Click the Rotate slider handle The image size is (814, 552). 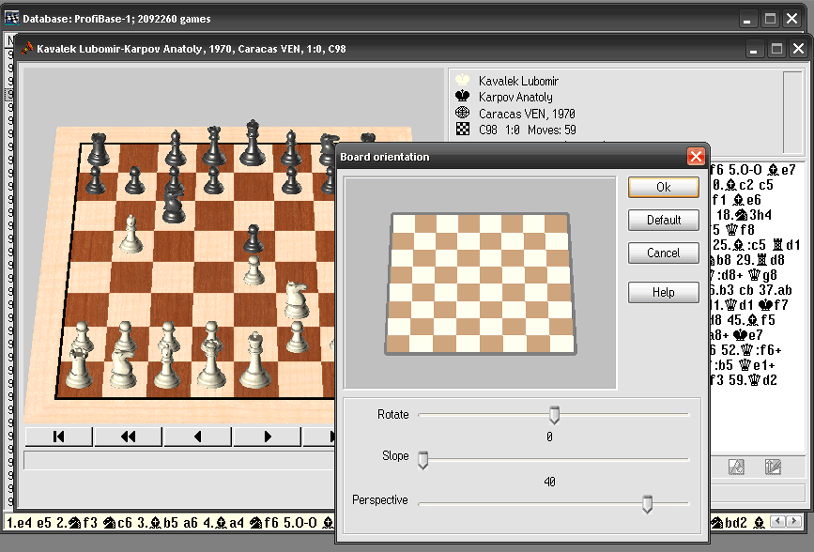(x=554, y=415)
